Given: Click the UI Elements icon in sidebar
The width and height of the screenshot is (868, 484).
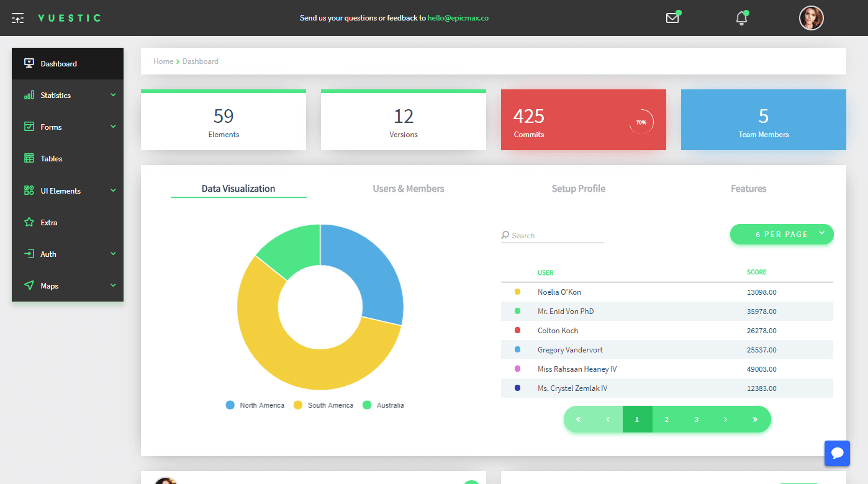Looking at the screenshot, I should tap(28, 190).
